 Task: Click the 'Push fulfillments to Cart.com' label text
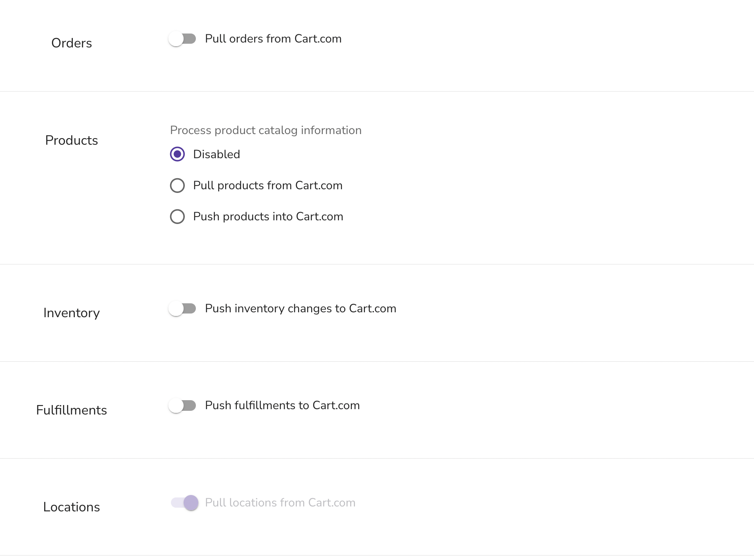coord(283,405)
